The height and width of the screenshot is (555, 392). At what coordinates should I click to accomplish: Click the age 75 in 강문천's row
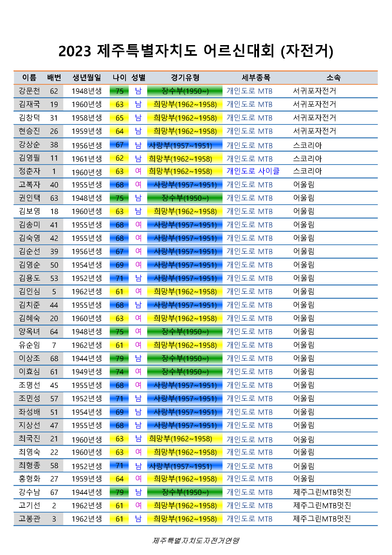point(119,91)
